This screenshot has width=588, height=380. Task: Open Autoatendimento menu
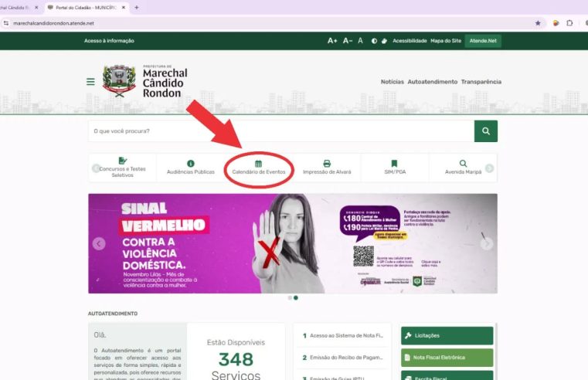click(x=433, y=82)
